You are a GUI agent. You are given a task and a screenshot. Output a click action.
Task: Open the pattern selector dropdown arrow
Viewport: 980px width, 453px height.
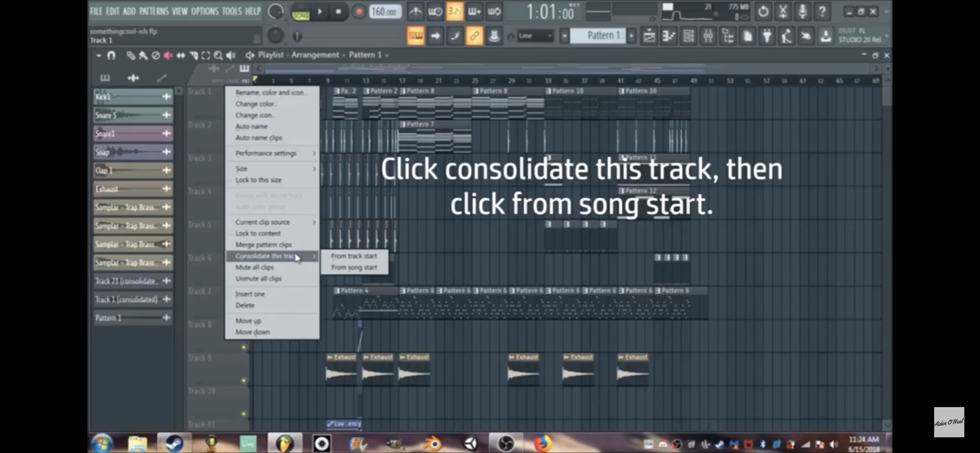tap(564, 36)
